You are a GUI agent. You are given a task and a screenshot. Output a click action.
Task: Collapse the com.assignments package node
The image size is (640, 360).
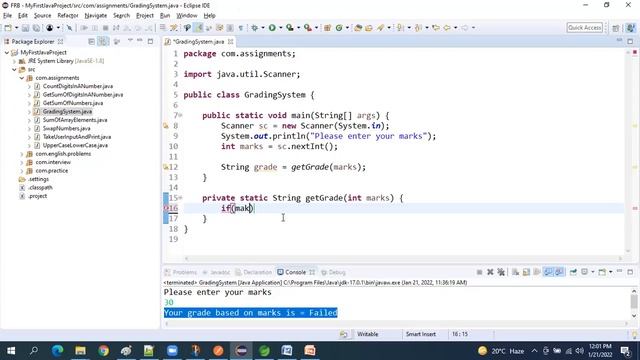click(22, 78)
